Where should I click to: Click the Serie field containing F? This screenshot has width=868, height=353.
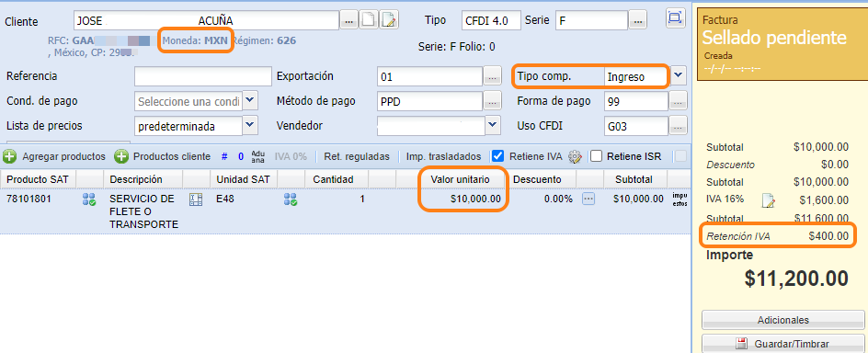point(591,20)
